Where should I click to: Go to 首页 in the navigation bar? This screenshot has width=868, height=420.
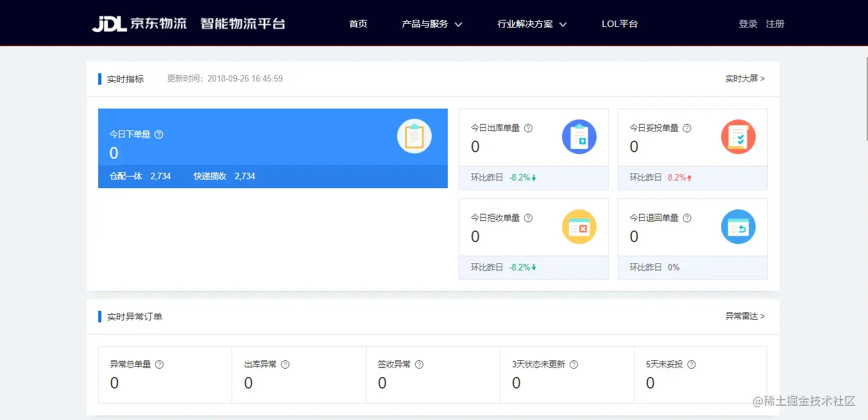pos(358,24)
